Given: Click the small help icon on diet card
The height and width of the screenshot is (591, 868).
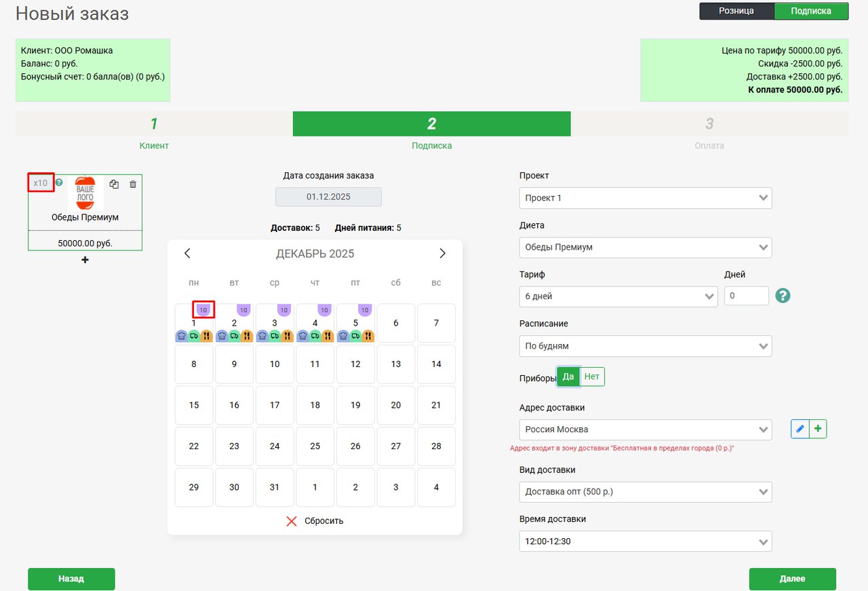Looking at the screenshot, I should (x=59, y=183).
